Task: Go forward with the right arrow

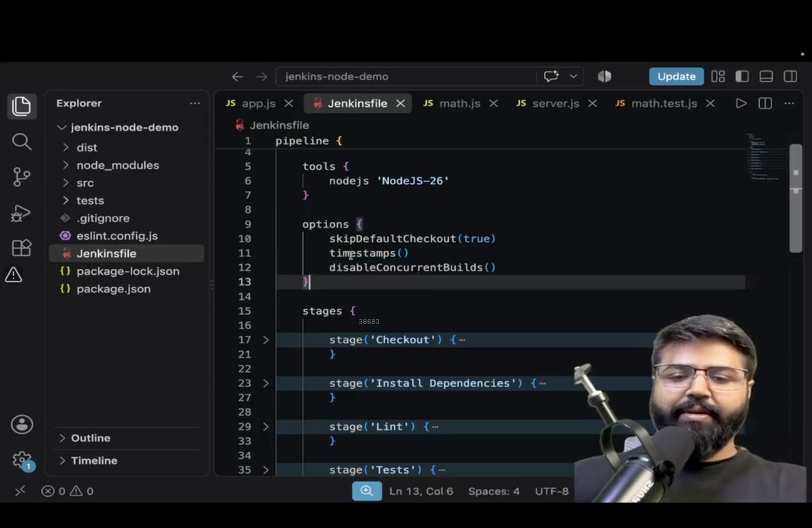Action: click(261, 76)
